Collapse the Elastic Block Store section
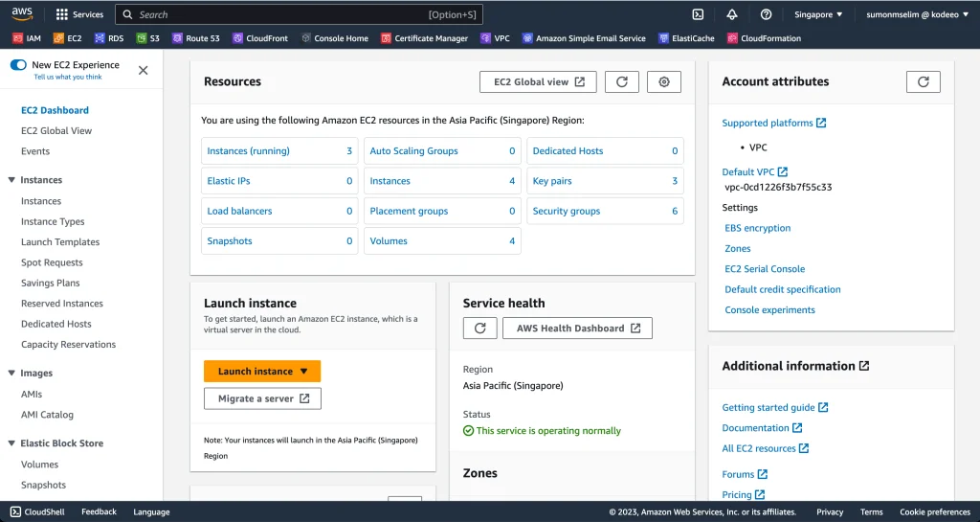 click(11, 443)
